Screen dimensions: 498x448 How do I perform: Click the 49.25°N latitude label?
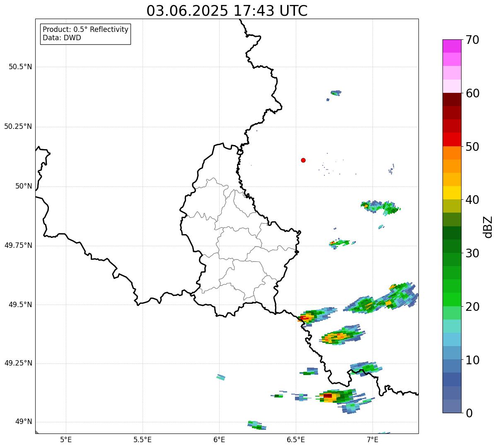pyautogui.click(x=18, y=363)
